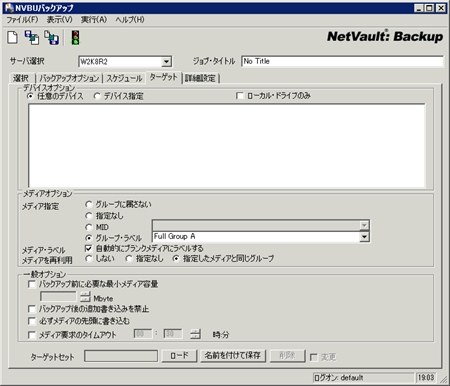450x386 pixels.
Task: Select the デバイス指定 radio button
Action: coord(97,96)
